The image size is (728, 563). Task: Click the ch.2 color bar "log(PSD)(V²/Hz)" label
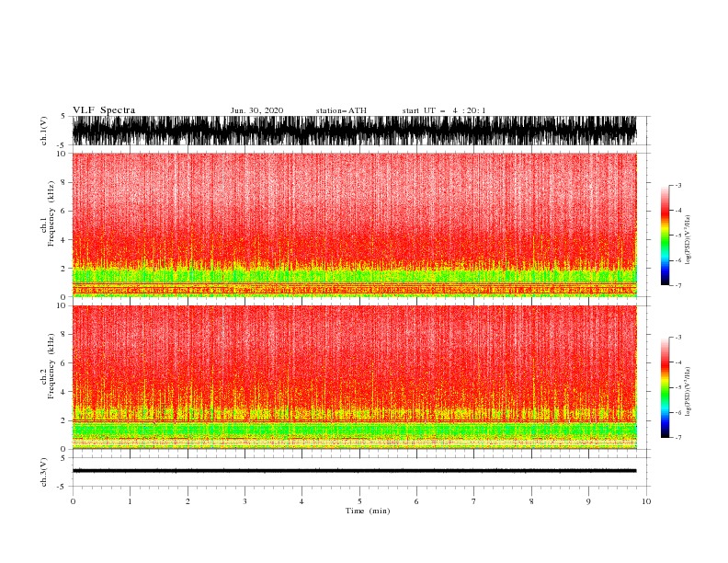pyautogui.click(x=688, y=392)
